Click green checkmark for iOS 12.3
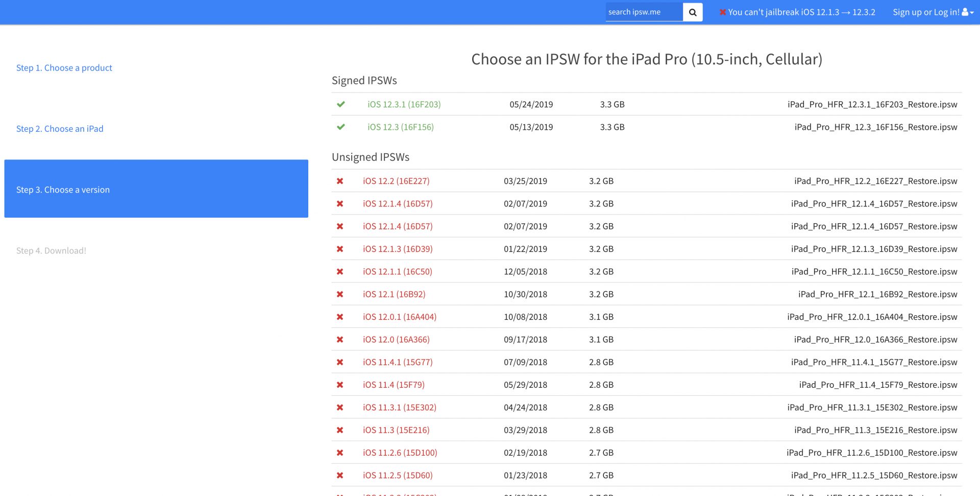 pyautogui.click(x=341, y=127)
